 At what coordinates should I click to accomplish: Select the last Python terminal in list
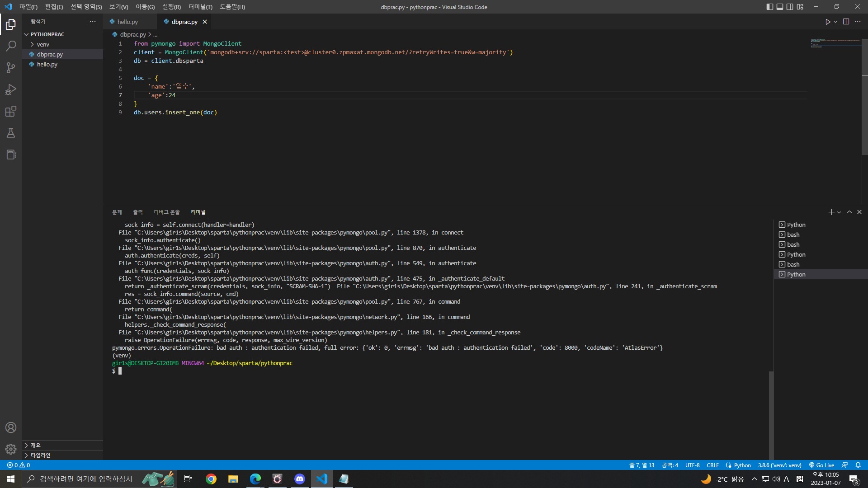click(821, 274)
